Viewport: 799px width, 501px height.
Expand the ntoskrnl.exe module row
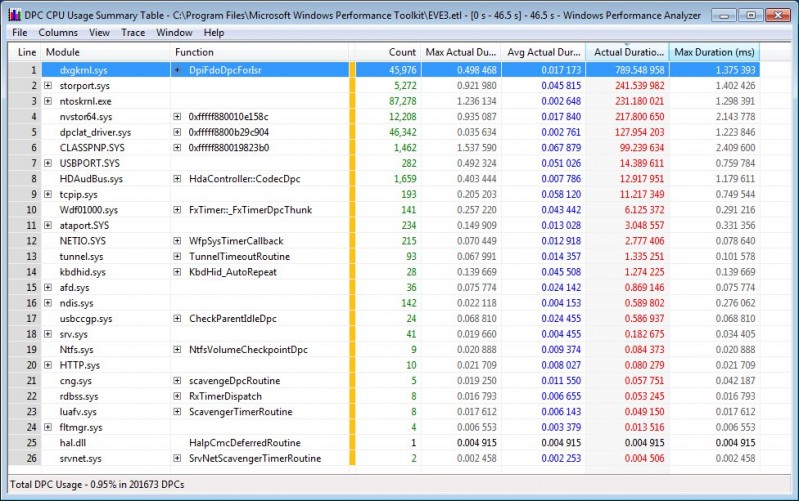[48, 101]
